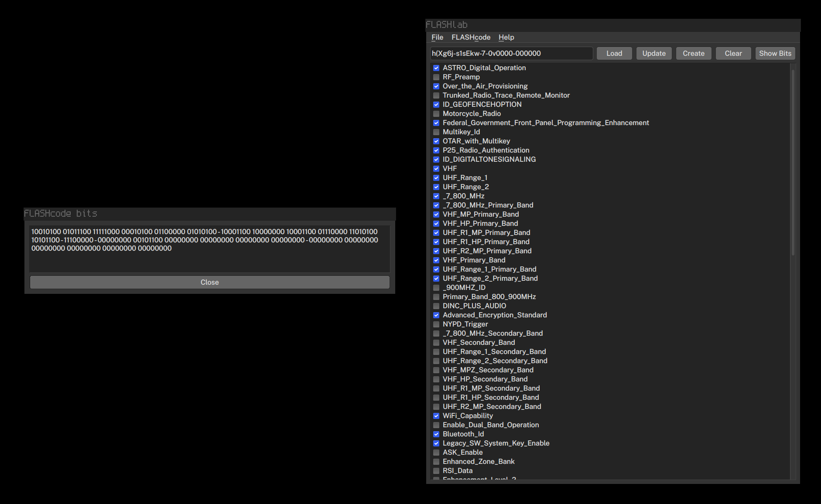Open the File menu

click(x=437, y=37)
